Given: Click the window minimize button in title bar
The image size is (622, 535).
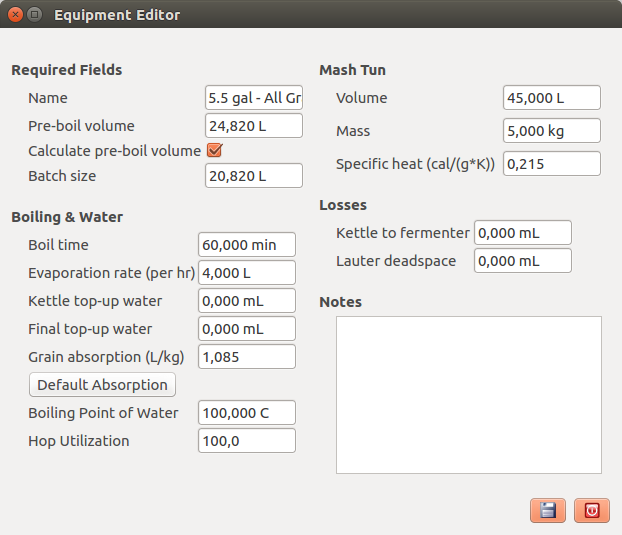Looking at the screenshot, I should pyautogui.click(x=35, y=15).
